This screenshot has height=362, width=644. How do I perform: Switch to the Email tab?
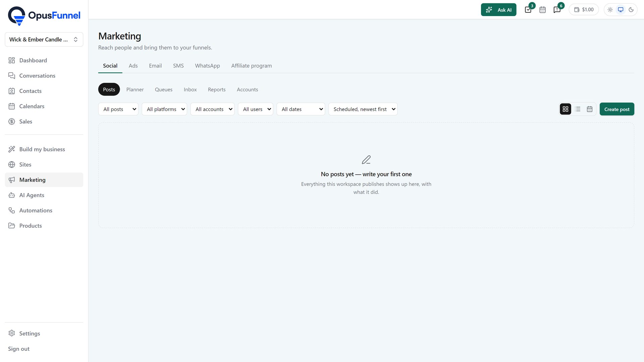[x=155, y=66]
